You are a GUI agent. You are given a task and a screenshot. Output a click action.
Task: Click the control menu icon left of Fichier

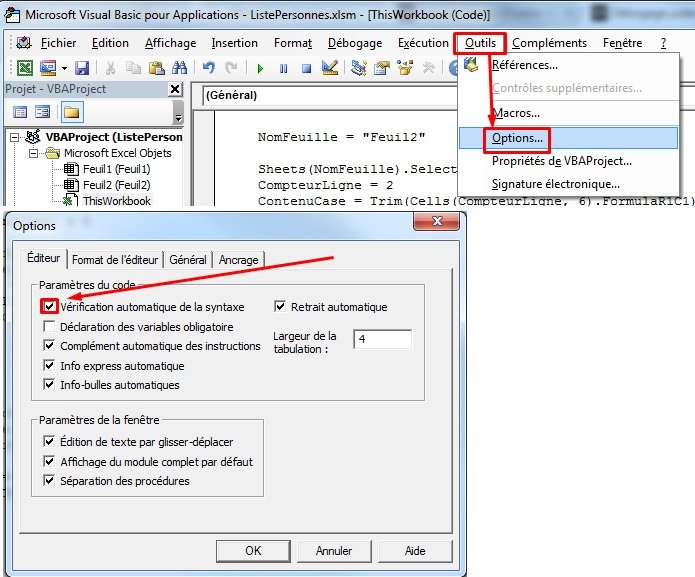[x=23, y=43]
